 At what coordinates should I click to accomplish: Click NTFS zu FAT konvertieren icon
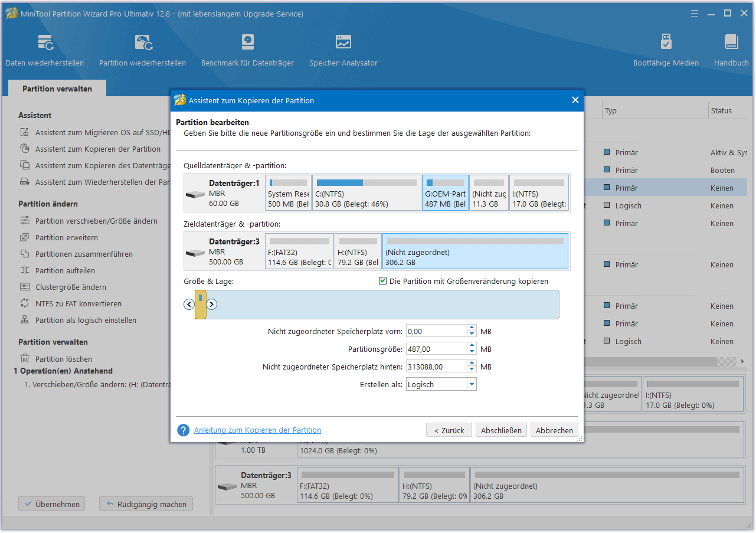[25, 304]
